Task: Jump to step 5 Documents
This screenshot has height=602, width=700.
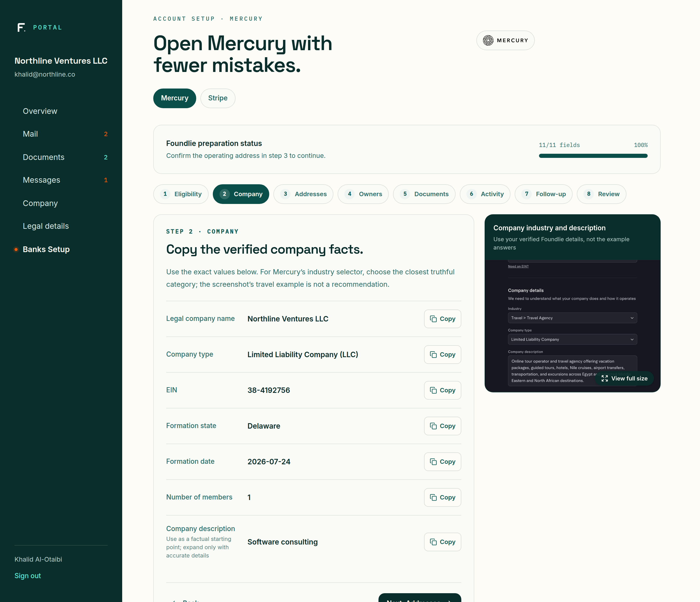Action: [424, 194]
